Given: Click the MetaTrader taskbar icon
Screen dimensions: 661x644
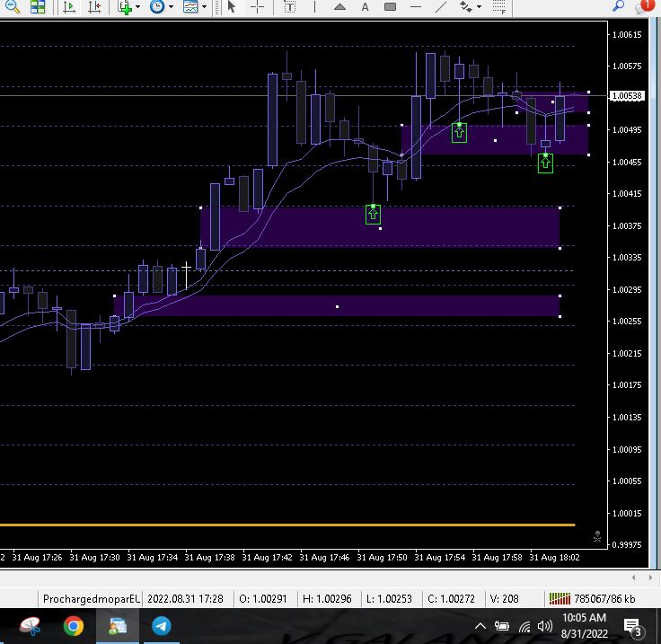Looking at the screenshot, I should coord(117,626).
